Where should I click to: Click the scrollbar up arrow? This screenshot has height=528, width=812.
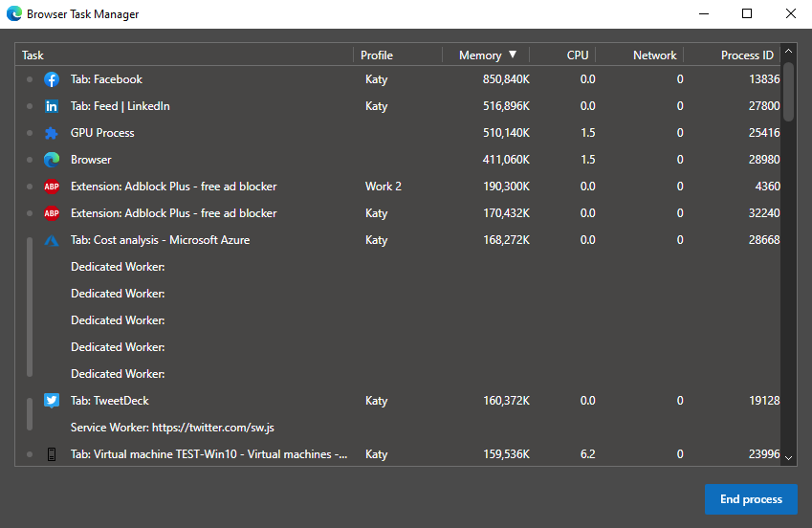click(788, 52)
